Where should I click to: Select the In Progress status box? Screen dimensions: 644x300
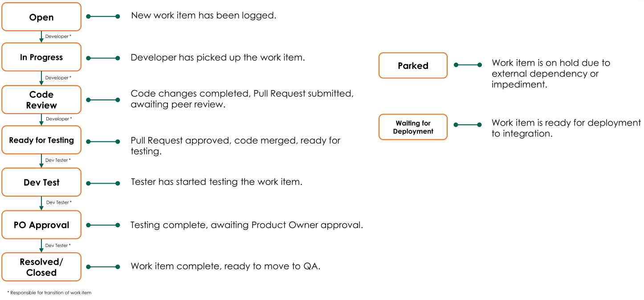(x=41, y=57)
